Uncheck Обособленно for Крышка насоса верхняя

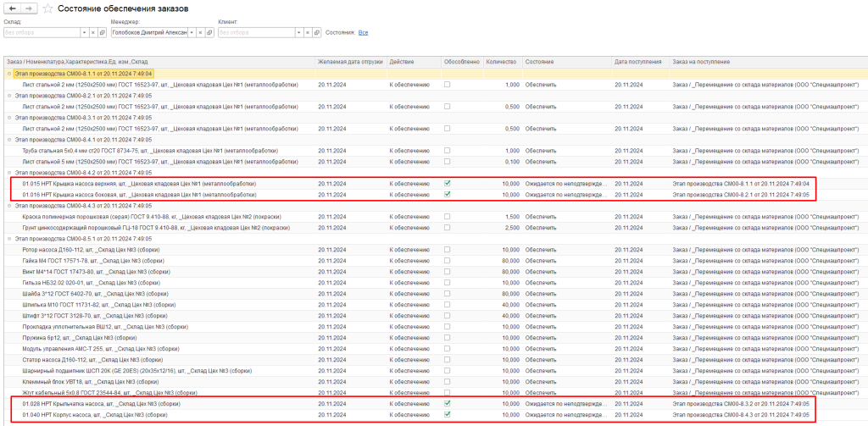pyautogui.click(x=448, y=183)
